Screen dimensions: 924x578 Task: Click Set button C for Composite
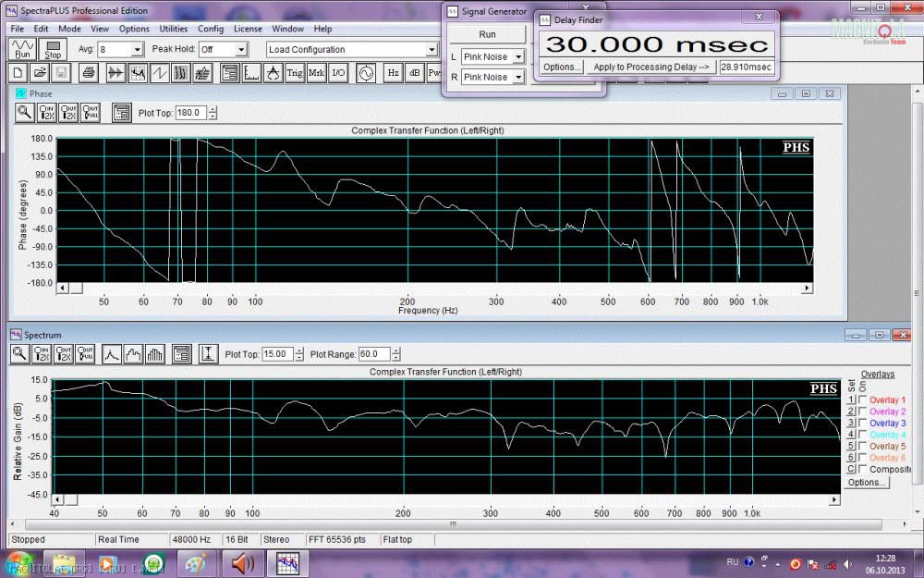pos(851,469)
